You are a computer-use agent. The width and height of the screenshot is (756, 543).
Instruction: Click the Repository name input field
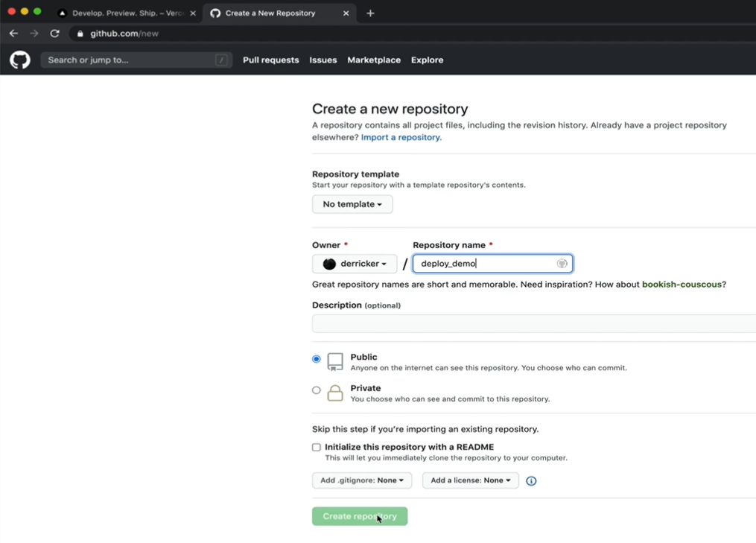(x=493, y=263)
